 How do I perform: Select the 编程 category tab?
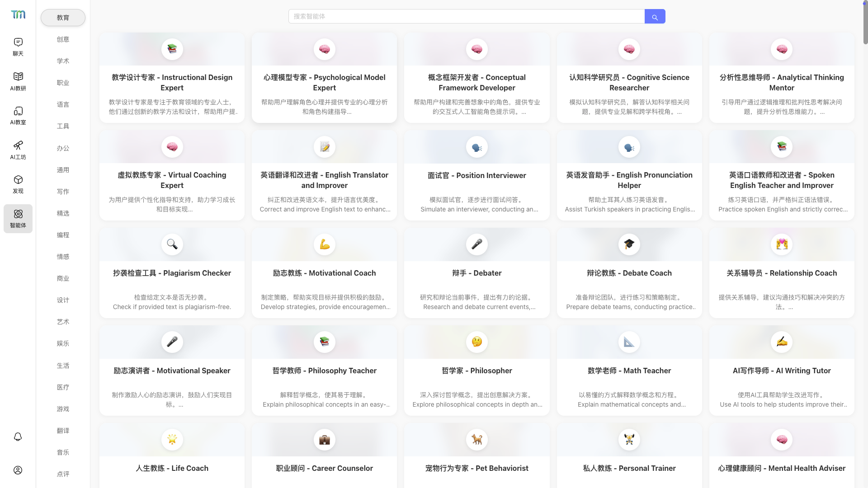[63, 235]
